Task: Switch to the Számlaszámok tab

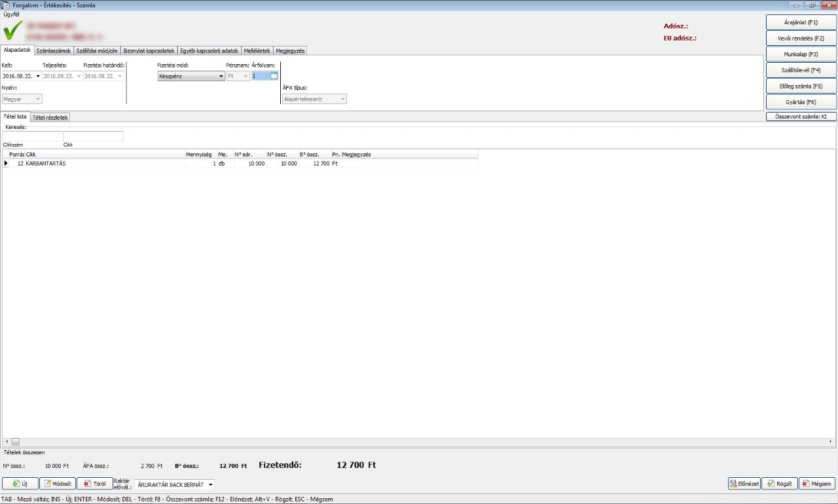Action: point(54,50)
